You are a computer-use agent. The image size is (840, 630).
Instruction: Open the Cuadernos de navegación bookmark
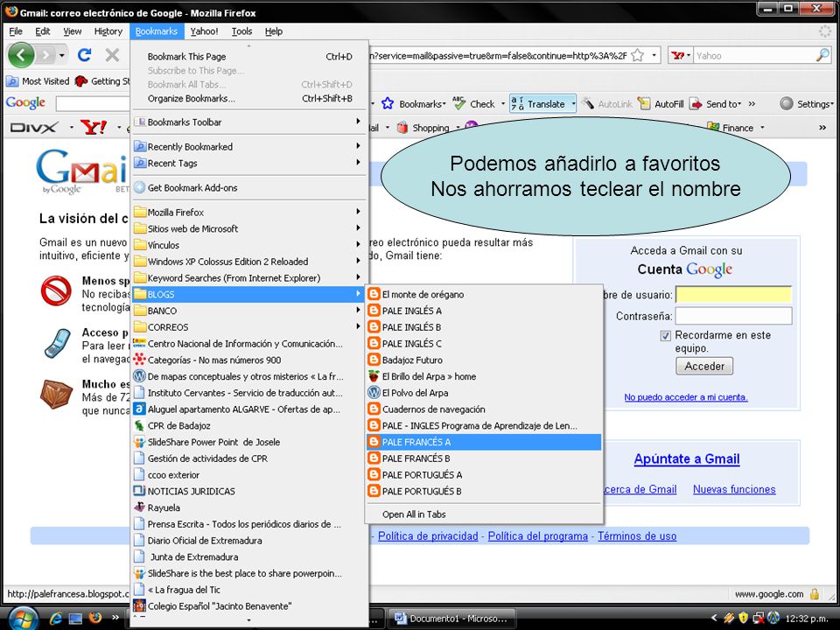point(484,409)
